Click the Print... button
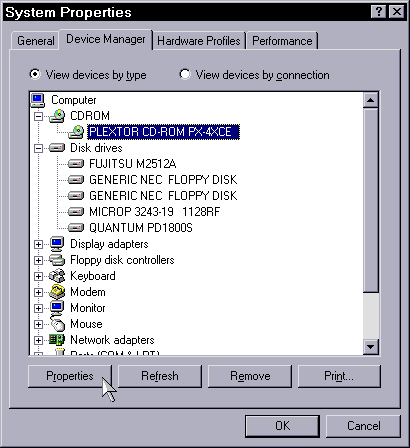 tap(339, 376)
